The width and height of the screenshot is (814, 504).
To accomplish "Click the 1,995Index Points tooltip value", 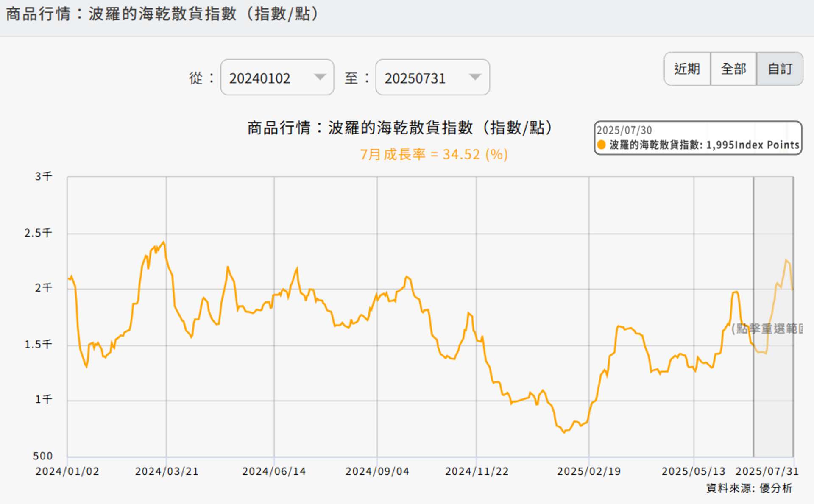I will [x=753, y=145].
